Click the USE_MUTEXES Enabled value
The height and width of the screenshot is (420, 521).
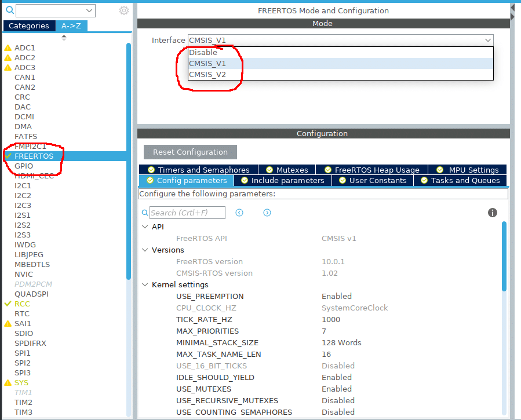click(x=337, y=389)
